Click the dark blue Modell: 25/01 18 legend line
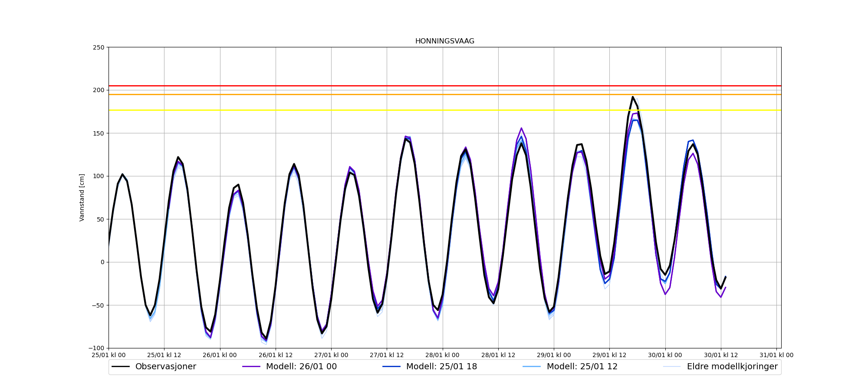 coord(391,367)
